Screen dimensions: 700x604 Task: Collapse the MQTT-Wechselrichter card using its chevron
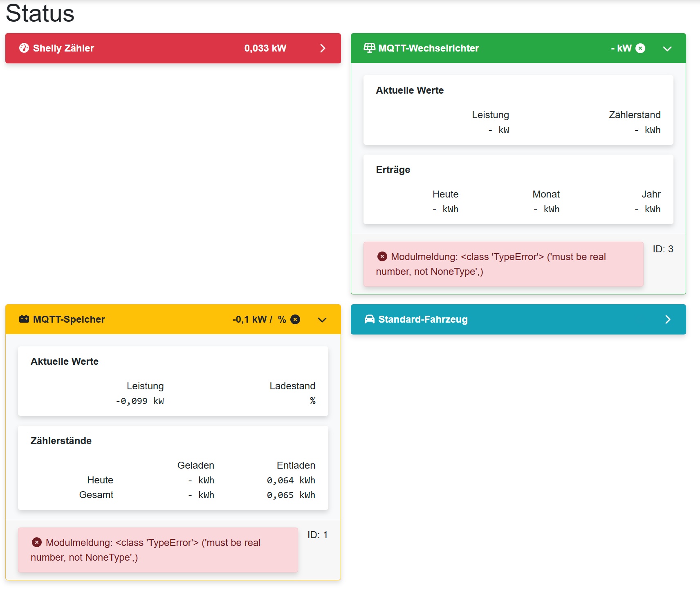click(667, 49)
